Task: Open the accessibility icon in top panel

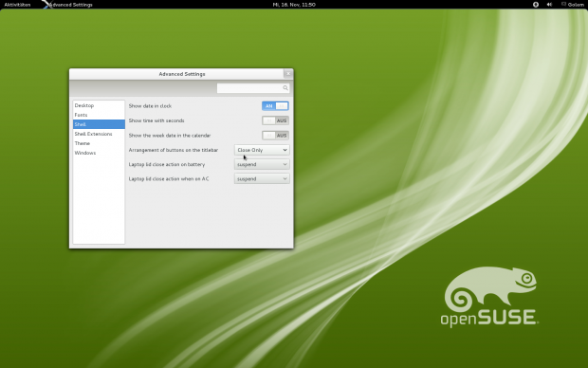Action: point(536,5)
